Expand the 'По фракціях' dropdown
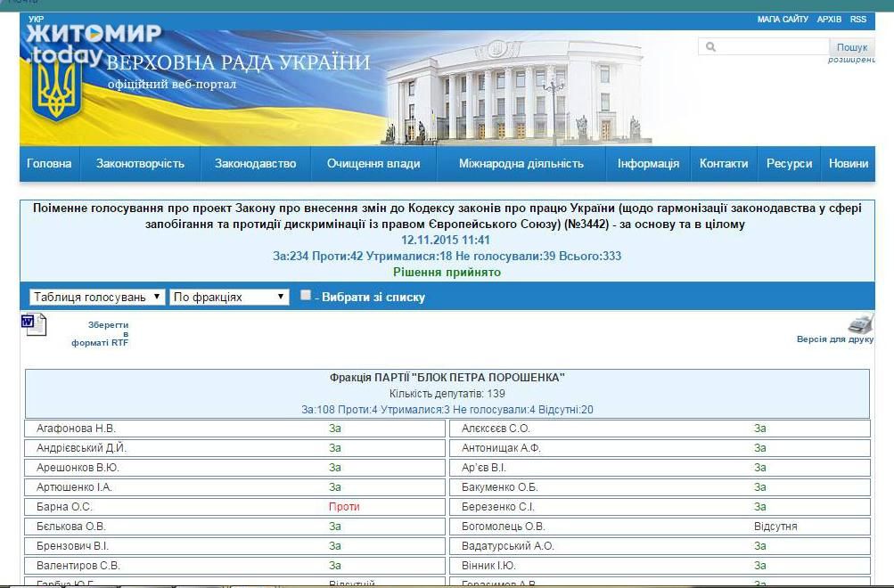The image size is (894, 588). point(229,297)
